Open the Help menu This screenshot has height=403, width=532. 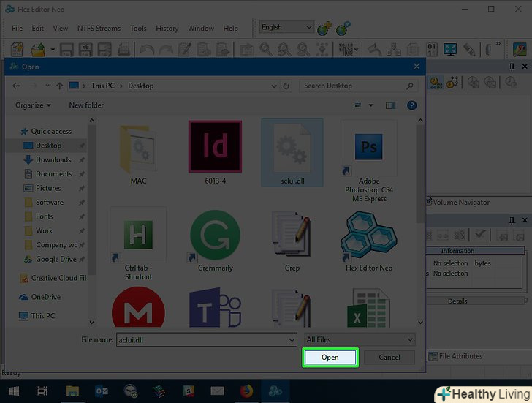click(230, 29)
